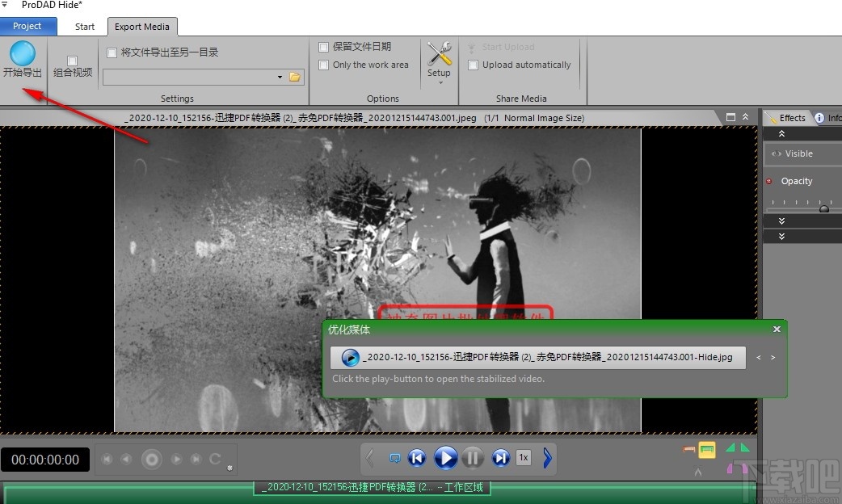Click the magenta marker icon near timeline
842x504 pixels.
(x=730, y=468)
